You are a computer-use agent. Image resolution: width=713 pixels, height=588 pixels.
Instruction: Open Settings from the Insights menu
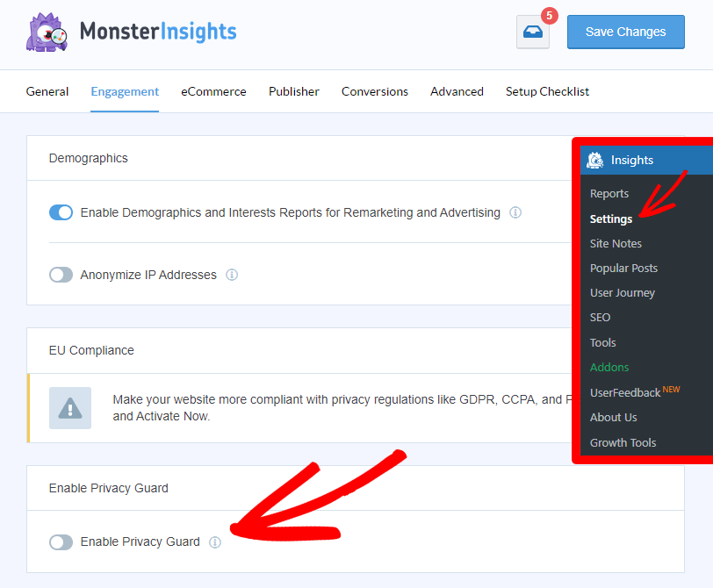(x=611, y=219)
